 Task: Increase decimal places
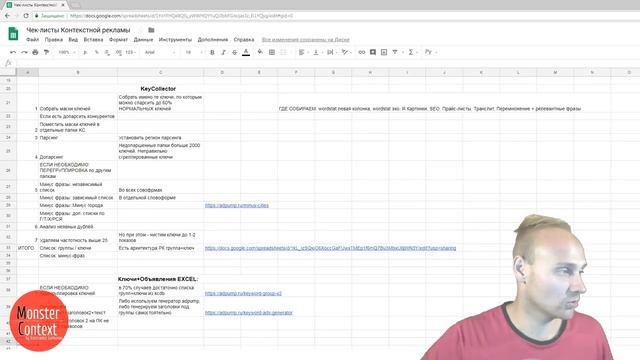[x=118, y=52]
